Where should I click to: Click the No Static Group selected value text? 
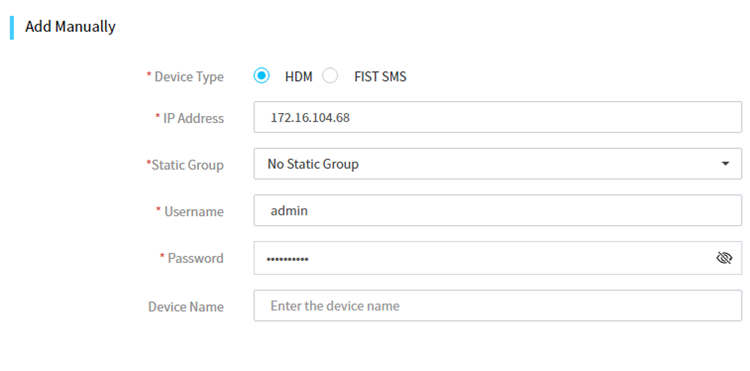[313, 164]
